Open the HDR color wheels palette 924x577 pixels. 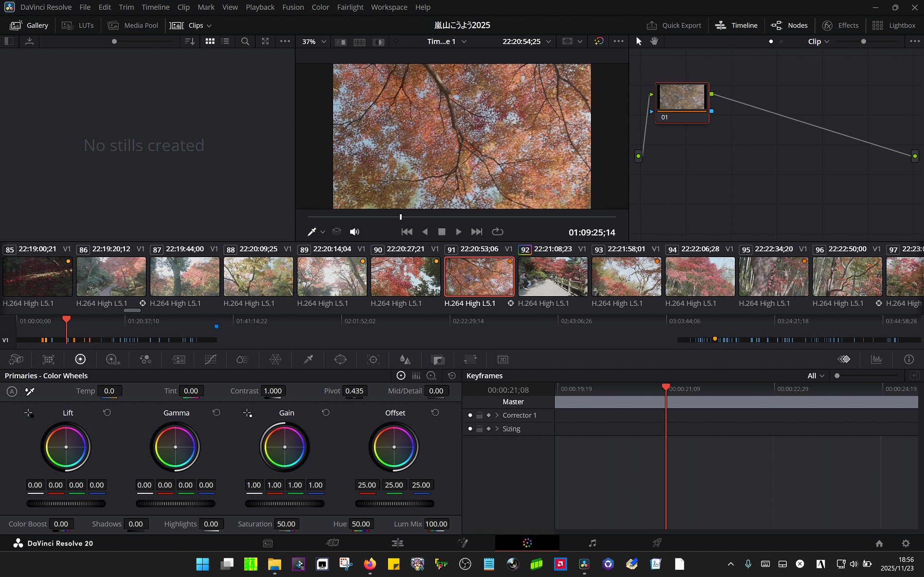click(x=113, y=360)
